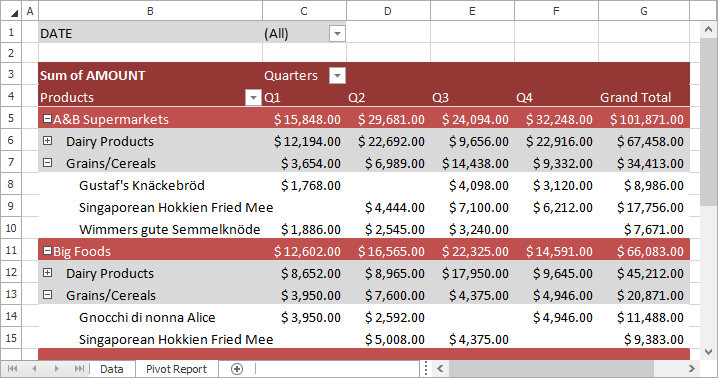Collapse the Big Foods group
Screen dimensions: 718x378
(x=47, y=251)
